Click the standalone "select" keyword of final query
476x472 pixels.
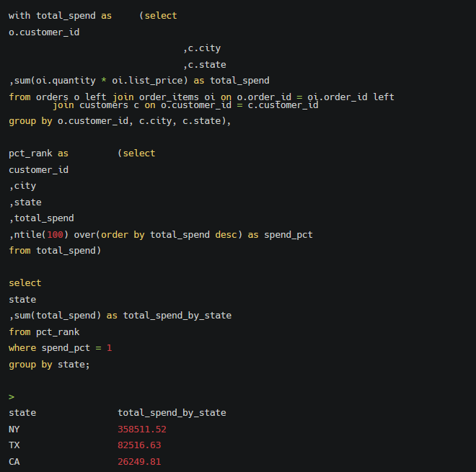pos(25,283)
